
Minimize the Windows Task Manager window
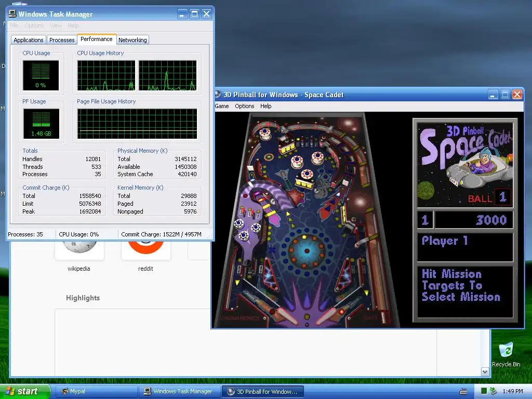(182, 14)
